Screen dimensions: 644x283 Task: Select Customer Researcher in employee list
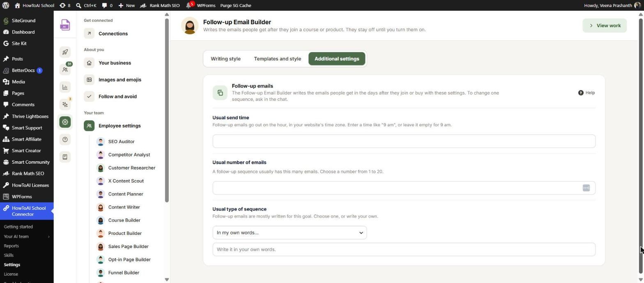tap(126, 168)
